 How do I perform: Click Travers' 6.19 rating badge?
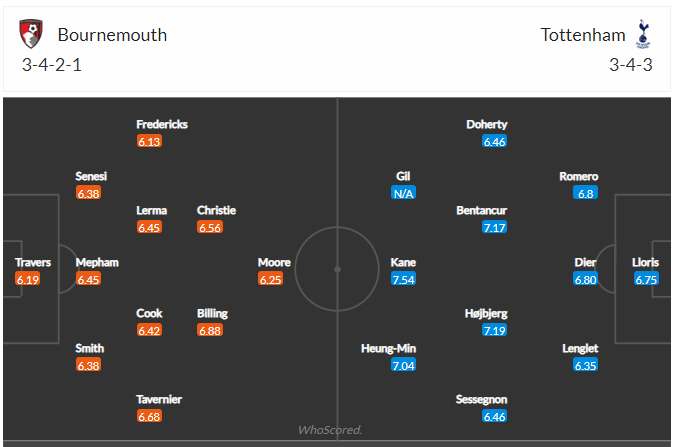tap(28, 279)
